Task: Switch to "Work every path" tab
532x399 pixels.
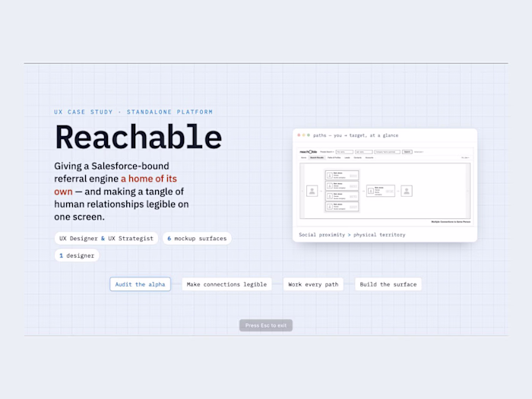Action: (313, 284)
